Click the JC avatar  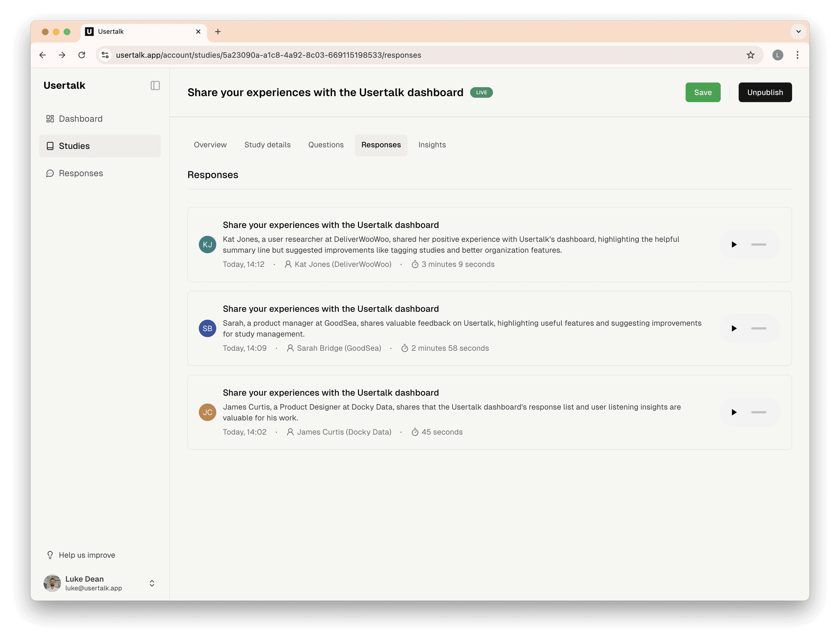pos(208,412)
